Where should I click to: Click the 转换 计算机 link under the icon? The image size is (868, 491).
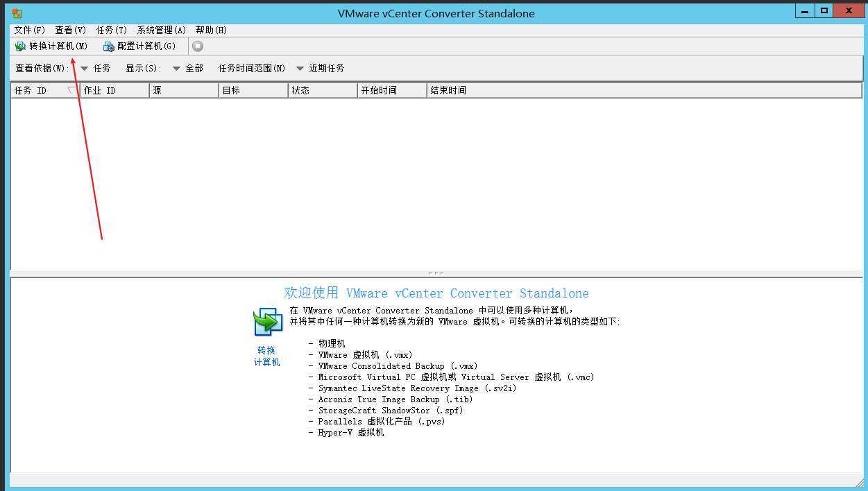(x=266, y=356)
